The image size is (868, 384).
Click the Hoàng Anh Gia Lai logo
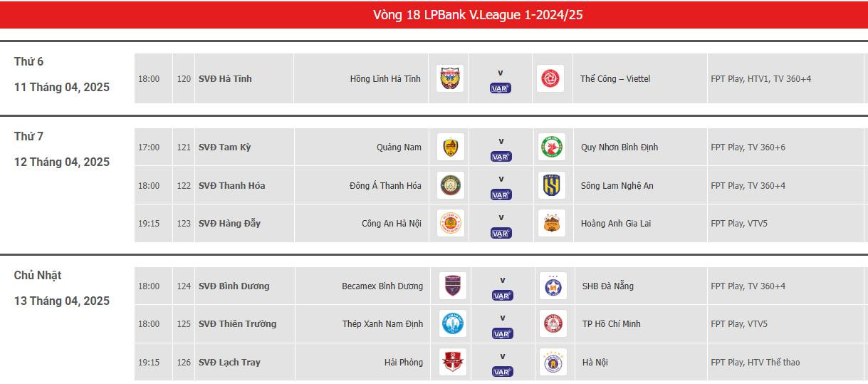(552, 223)
